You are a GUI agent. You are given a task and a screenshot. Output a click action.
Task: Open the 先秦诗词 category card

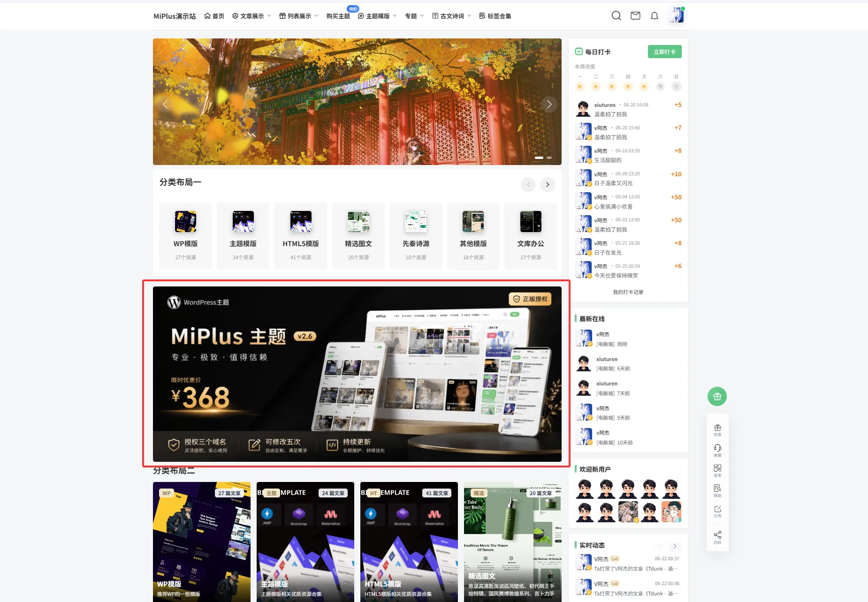coord(416,236)
